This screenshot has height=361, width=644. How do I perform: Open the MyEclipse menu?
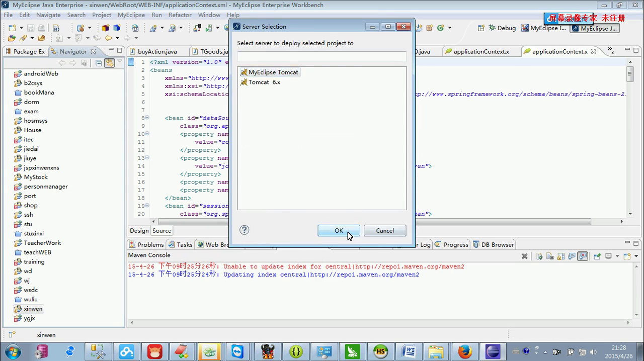click(x=131, y=15)
